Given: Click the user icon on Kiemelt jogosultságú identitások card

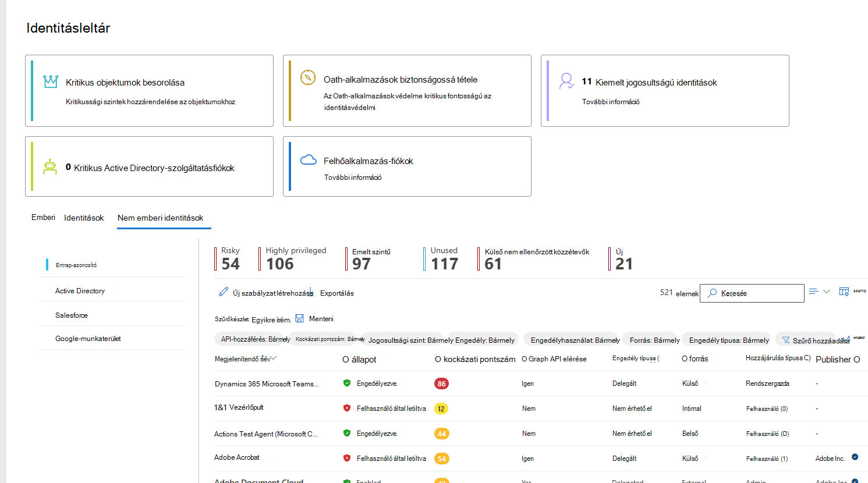Looking at the screenshot, I should tap(566, 81).
